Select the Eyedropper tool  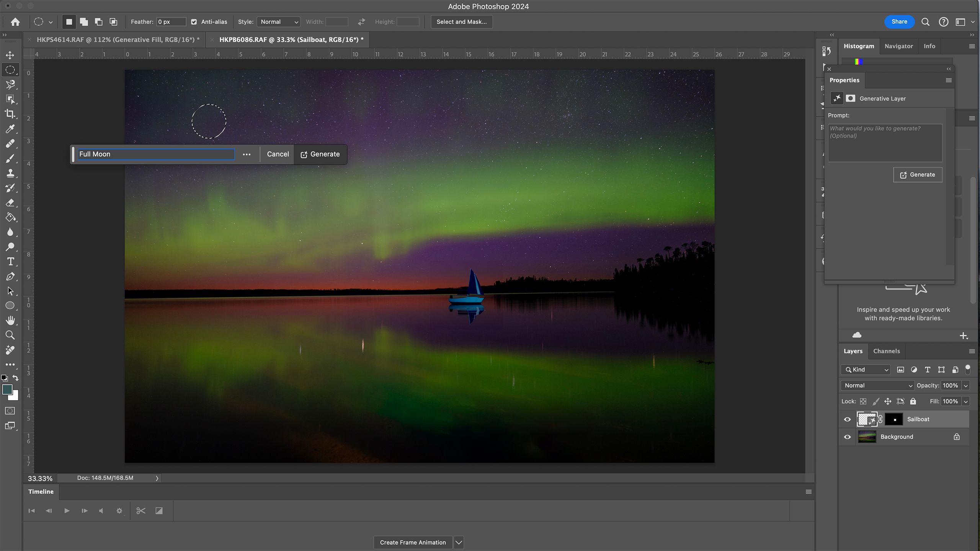[x=10, y=129]
